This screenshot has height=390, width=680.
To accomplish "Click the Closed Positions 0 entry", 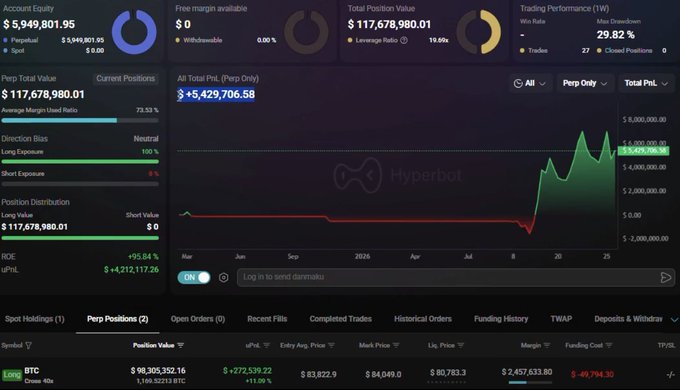I will [x=631, y=51].
